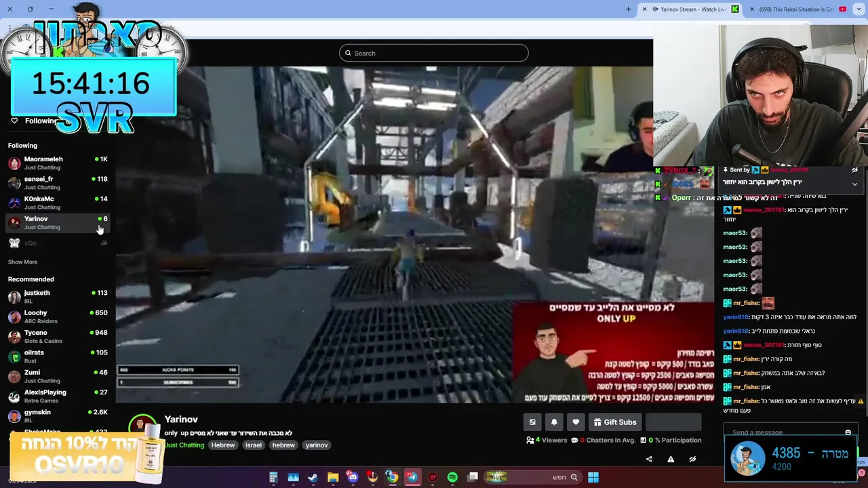Click the Just Chatting category link

pyautogui.click(x=184, y=445)
